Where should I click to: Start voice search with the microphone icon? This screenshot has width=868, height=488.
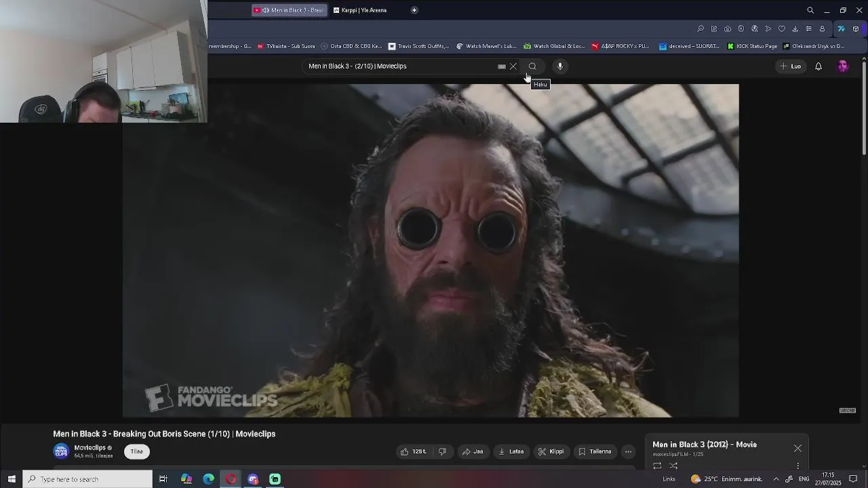pyautogui.click(x=560, y=66)
